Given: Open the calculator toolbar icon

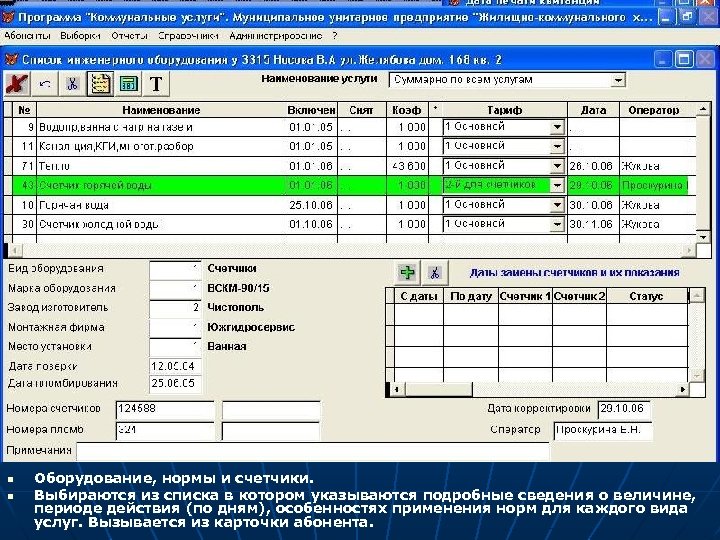Looking at the screenshot, I should 128,84.
